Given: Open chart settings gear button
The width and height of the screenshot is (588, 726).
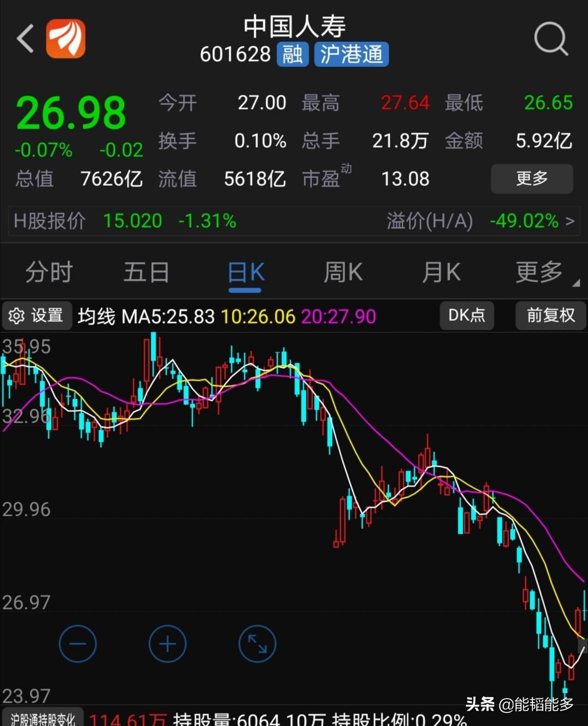Looking at the screenshot, I should pos(37,315).
